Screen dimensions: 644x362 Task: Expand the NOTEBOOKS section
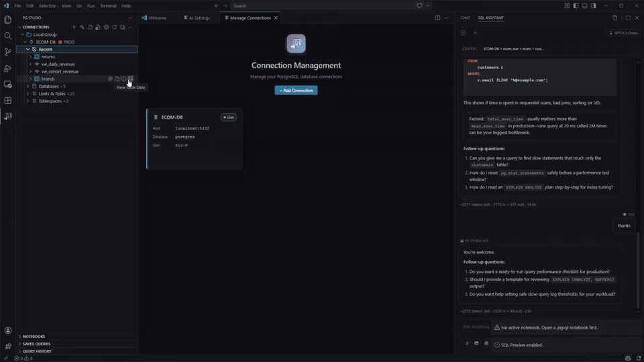point(19,337)
